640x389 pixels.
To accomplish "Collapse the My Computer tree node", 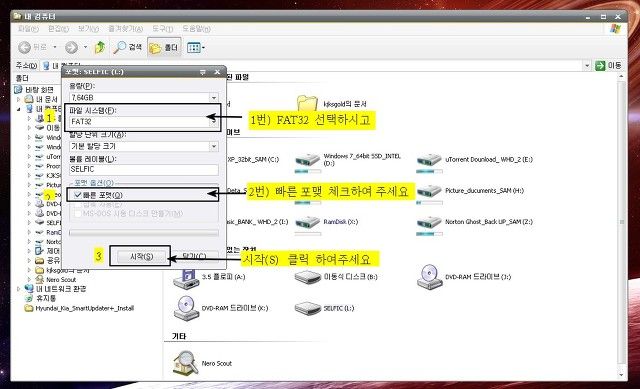I will pos(18,109).
